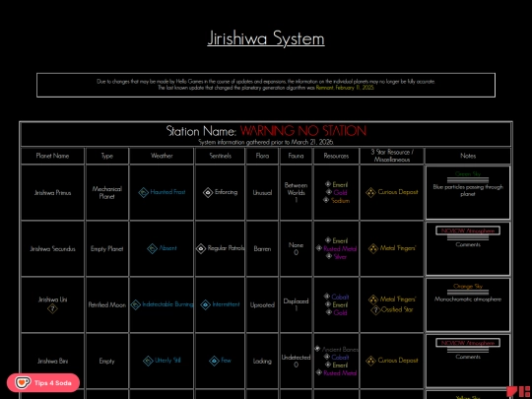
Task: Click the Ossified Star question mark icon
Action: 375,309
